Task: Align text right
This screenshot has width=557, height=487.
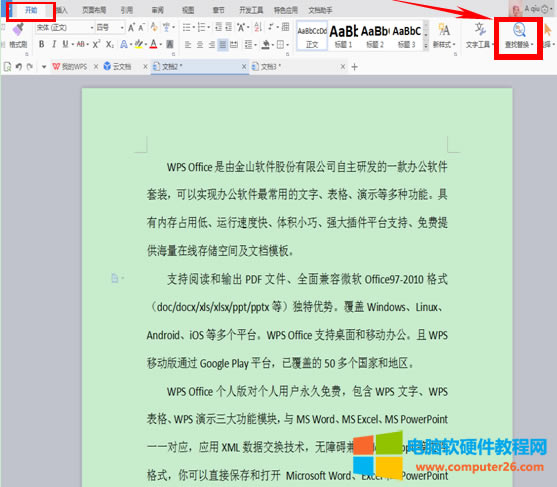Action: (x=211, y=45)
